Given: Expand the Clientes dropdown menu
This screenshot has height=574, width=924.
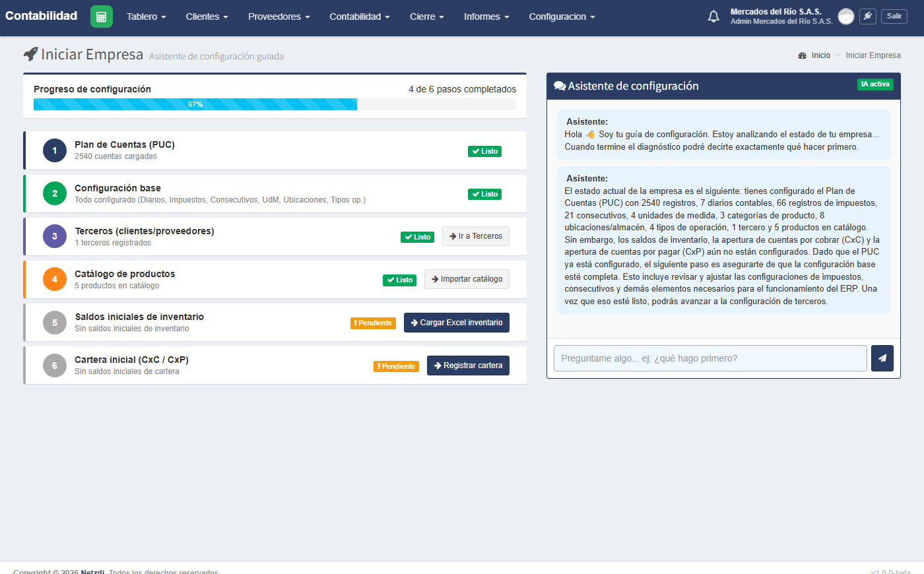Looking at the screenshot, I should coord(207,16).
